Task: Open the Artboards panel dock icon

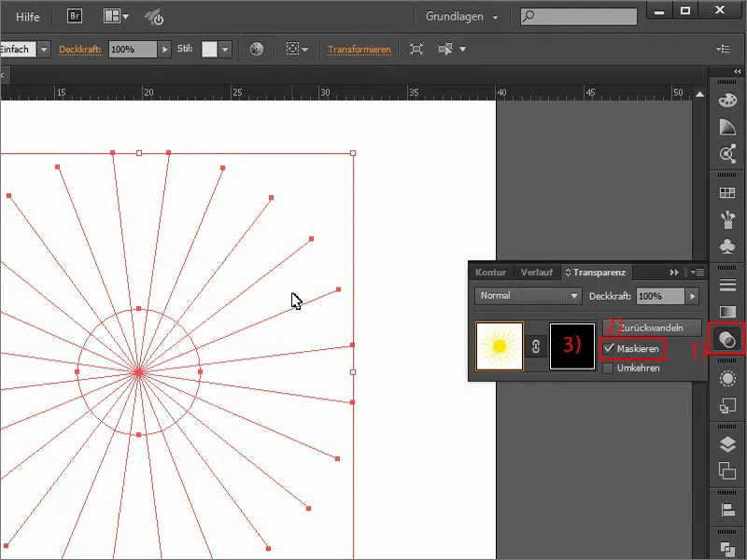Action: (727, 471)
